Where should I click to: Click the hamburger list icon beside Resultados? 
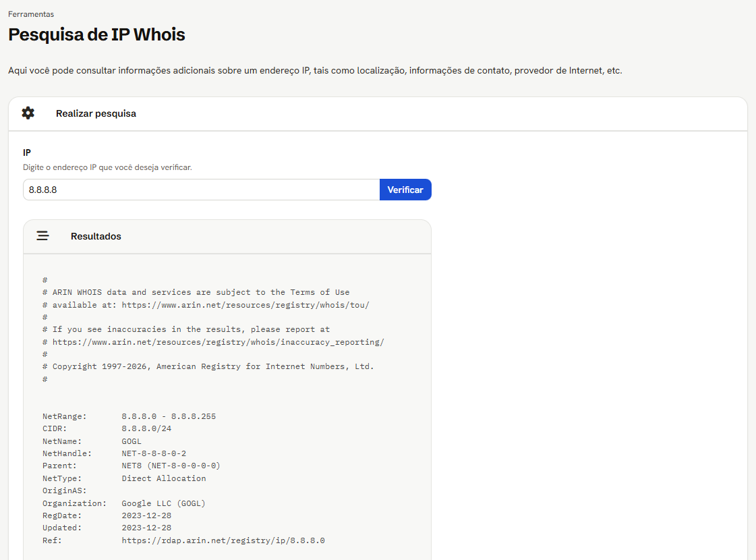pyautogui.click(x=42, y=236)
